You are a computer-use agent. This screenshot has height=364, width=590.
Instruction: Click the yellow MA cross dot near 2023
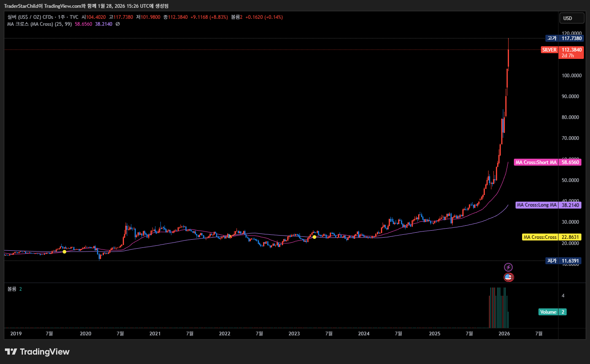click(314, 237)
